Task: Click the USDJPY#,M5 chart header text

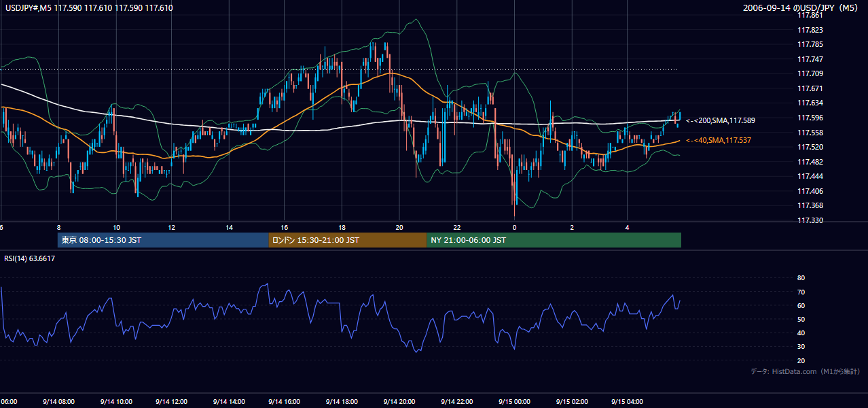Action: point(89,8)
